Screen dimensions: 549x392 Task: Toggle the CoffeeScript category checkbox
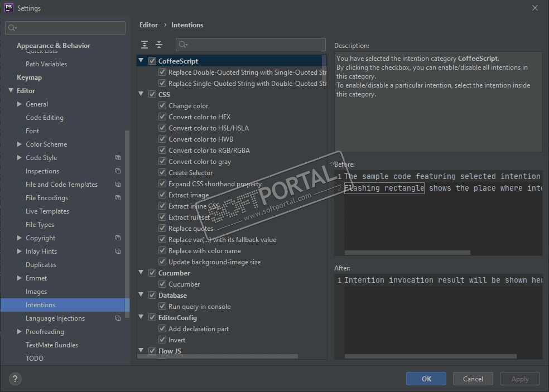pos(152,61)
